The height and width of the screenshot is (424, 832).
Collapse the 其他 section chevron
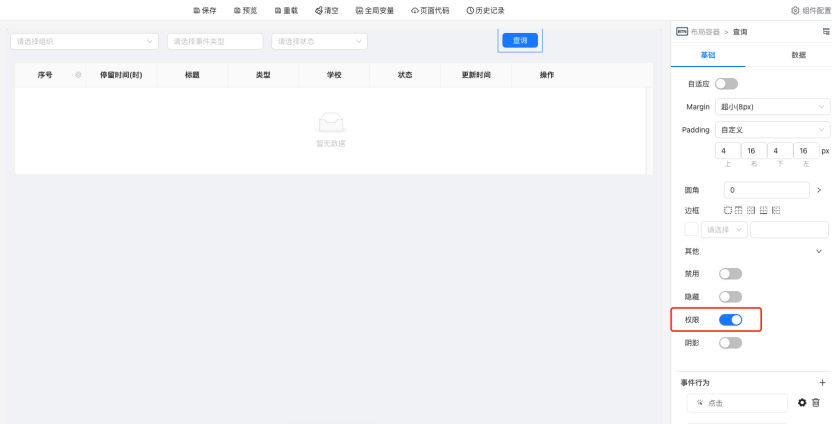pyautogui.click(x=820, y=251)
